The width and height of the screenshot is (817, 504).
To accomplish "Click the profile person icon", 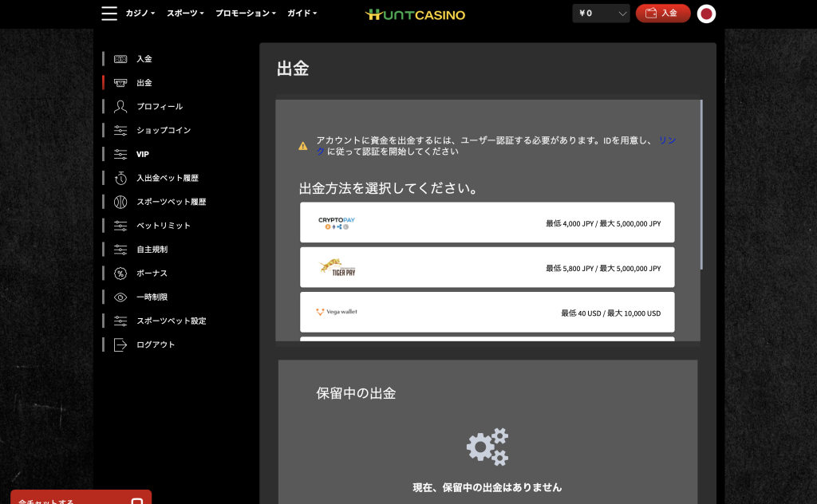I will [120, 107].
